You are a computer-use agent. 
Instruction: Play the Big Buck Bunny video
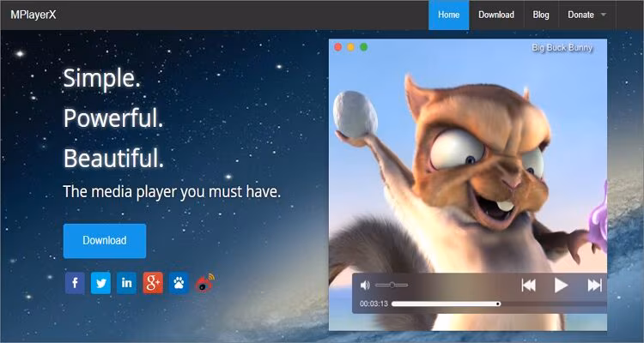coord(561,286)
